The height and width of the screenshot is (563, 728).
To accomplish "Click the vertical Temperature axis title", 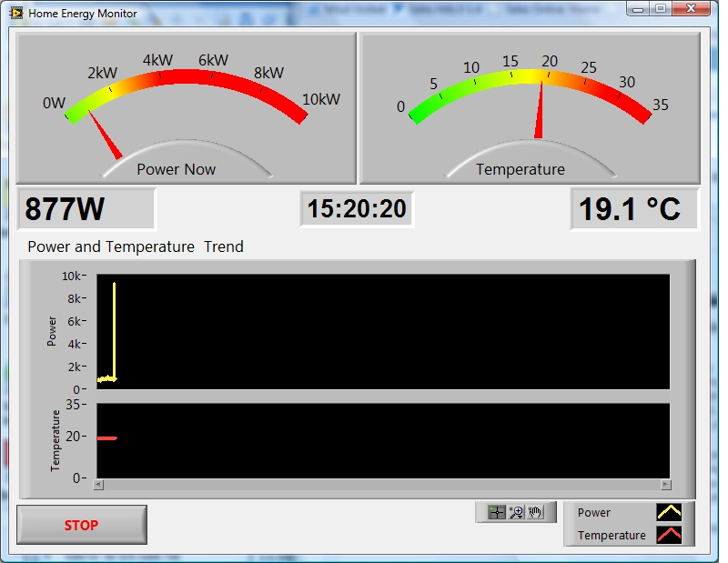I will tap(56, 440).
